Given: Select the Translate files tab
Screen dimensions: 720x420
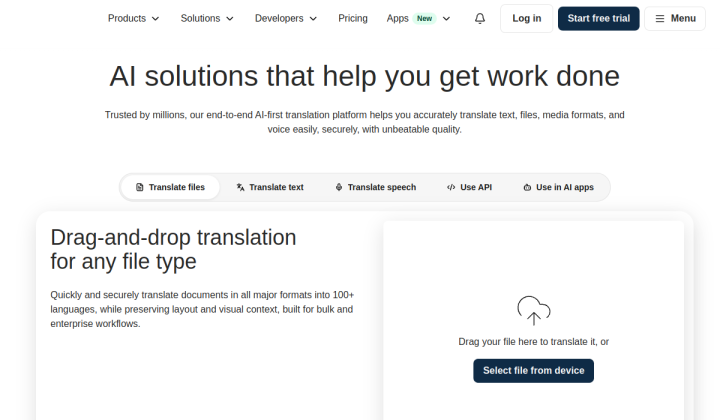Looking at the screenshot, I should click(x=170, y=187).
